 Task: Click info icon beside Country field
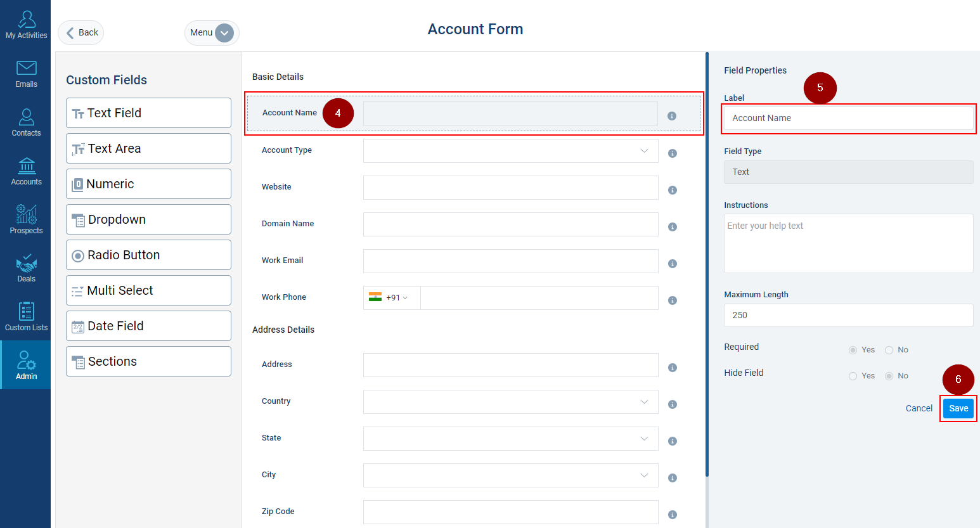point(673,404)
